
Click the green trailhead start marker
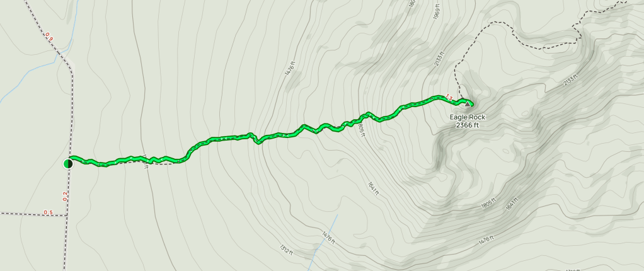tap(68, 164)
